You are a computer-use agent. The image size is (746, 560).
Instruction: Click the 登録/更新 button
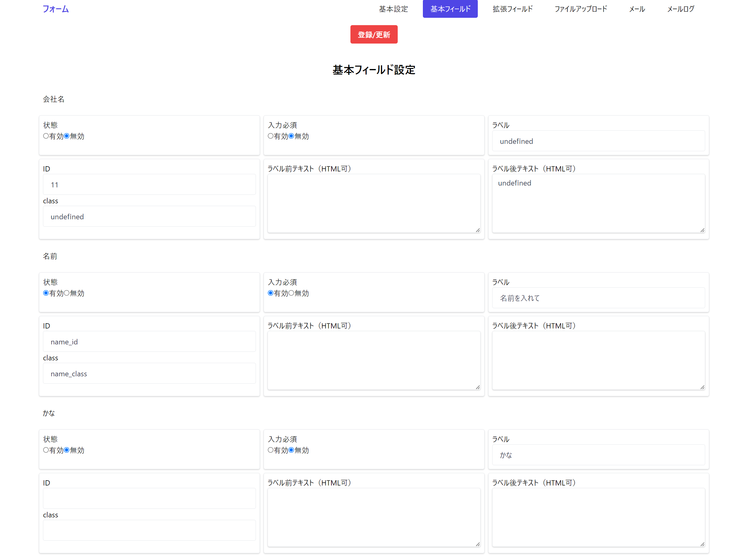pyautogui.click(x=374, y=34)
